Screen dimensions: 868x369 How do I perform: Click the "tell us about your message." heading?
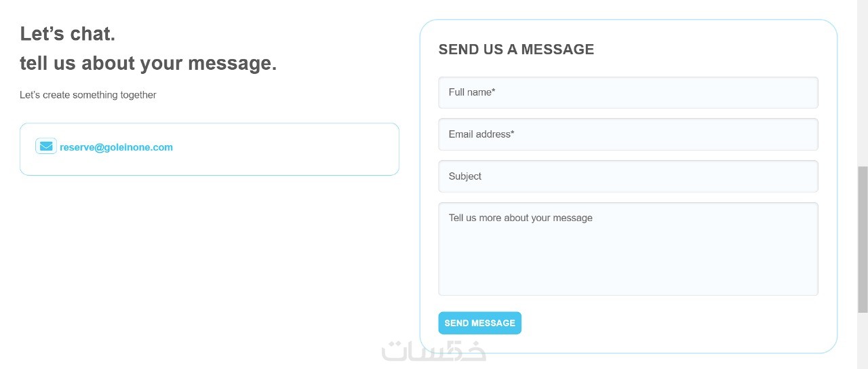pos(148,64)
